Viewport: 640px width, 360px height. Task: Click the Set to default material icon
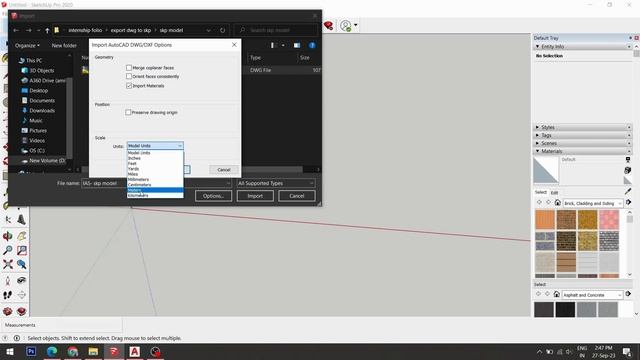pos(627,180)
